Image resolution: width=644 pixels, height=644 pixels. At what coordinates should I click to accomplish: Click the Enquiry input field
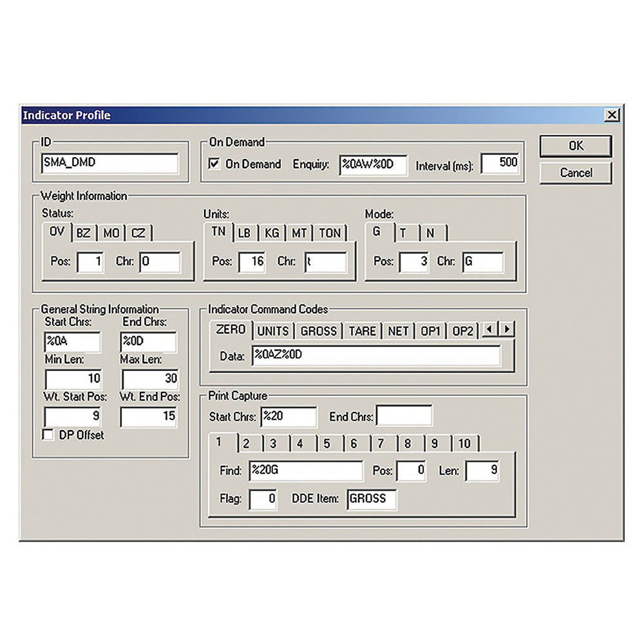(x=374, y=164)
